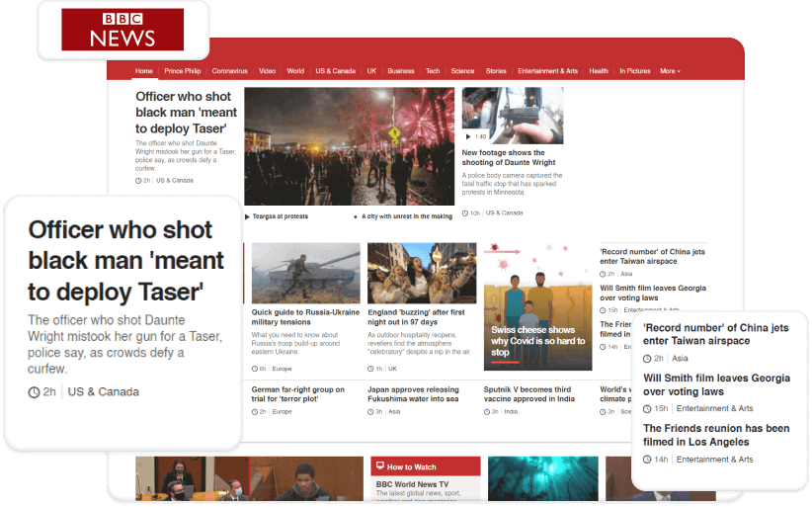Open the protest crowd fireworks photo
Viewport: 812px width, 507px height.
(x=349, y=146)
